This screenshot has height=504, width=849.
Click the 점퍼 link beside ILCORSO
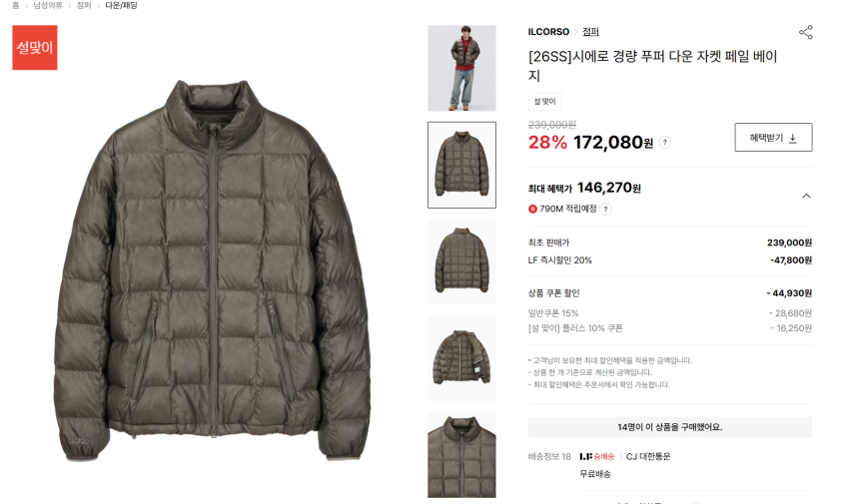pyautogui.click(x=590, y=32)
